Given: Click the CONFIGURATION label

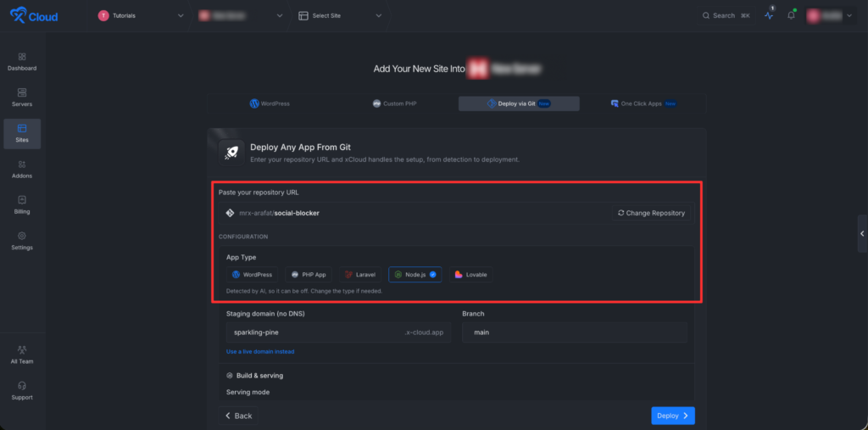Looking at the screenshot, I should (x=243, y=237).
